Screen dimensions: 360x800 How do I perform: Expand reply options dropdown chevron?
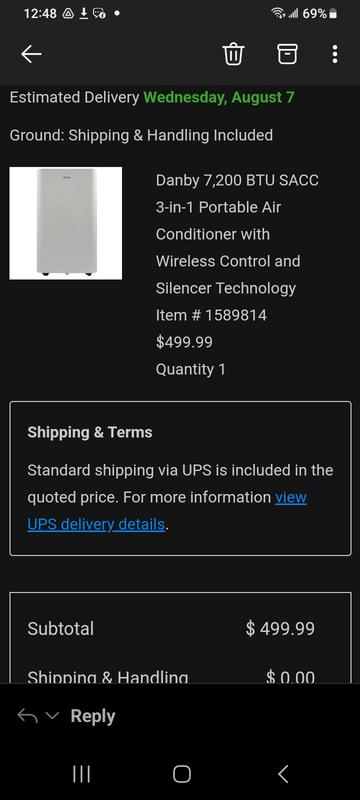[52, 715]
